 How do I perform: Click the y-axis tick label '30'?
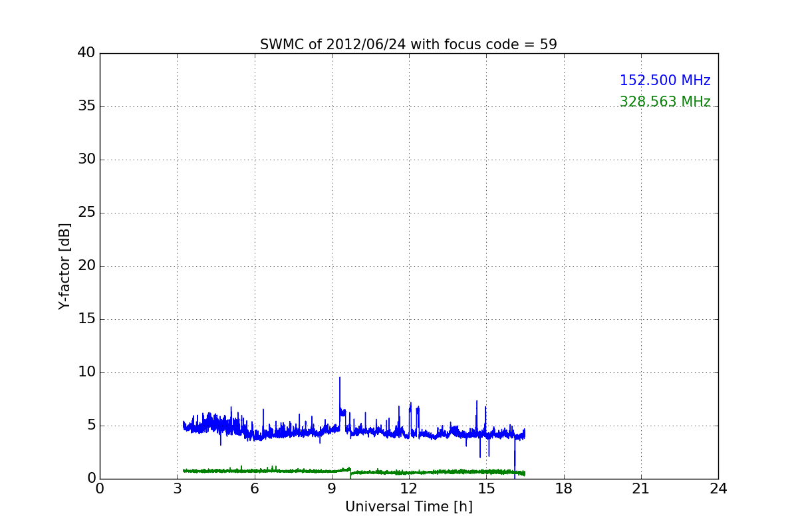(x=86, y=160)
